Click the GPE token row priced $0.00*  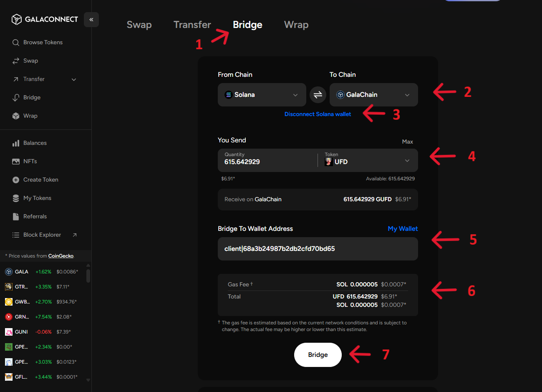(x=43, y=347)
